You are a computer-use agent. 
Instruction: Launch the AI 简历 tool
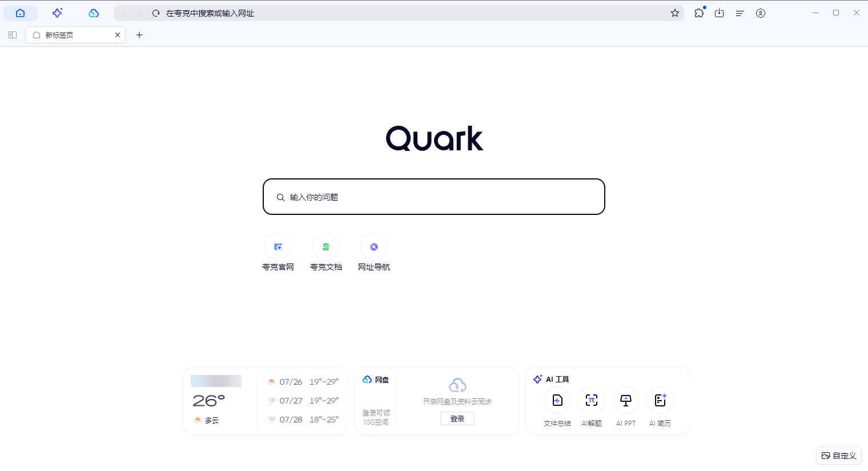[x=660, y=407]
